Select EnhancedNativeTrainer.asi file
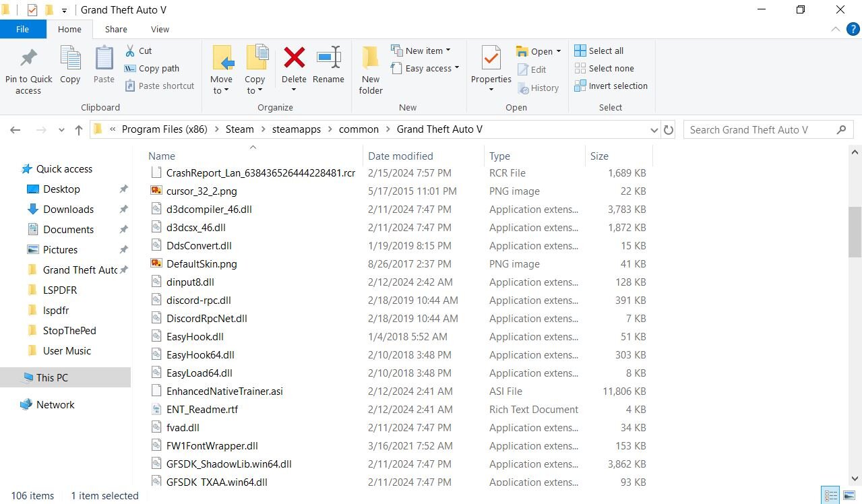862x504 pixels. (x=224, y=391)
